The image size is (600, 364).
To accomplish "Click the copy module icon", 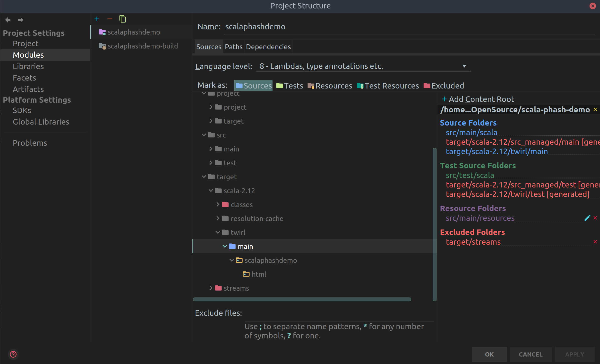I will (x=122, y=19).
